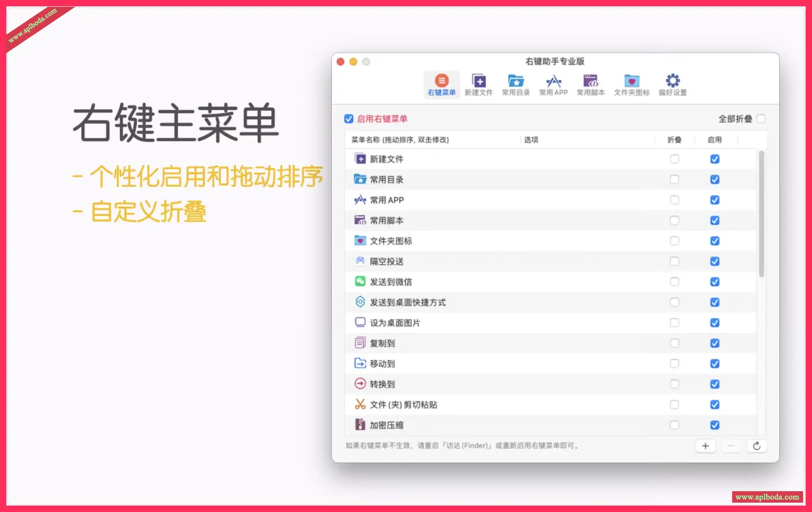Click the plus button to add menu item
This screenshot has width=812, height=512.
pyautogui.click(x=705, y=446)
